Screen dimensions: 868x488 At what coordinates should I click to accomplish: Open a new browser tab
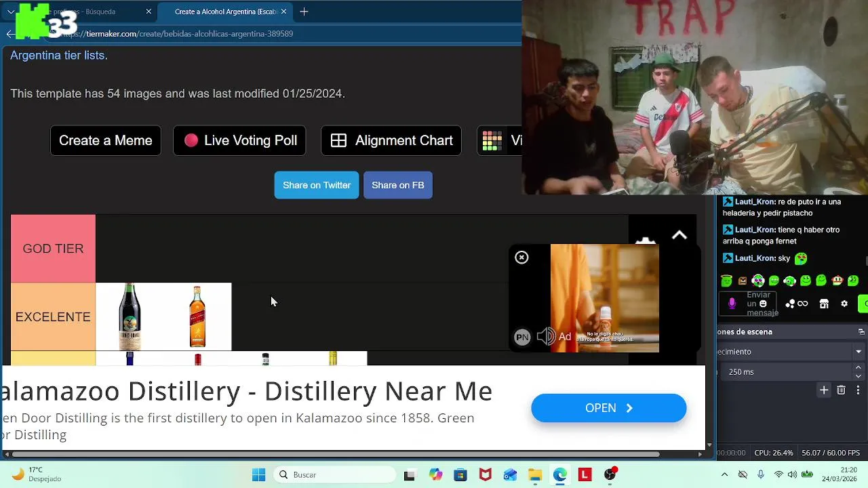click(304, 12)
